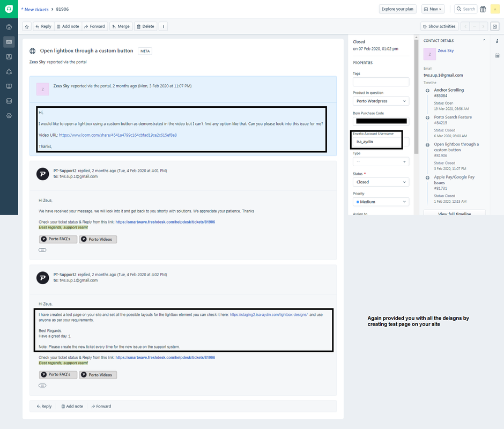Open Zeus Sky contact link
This screenshot has height=429, width=504.
coord(446,51)
